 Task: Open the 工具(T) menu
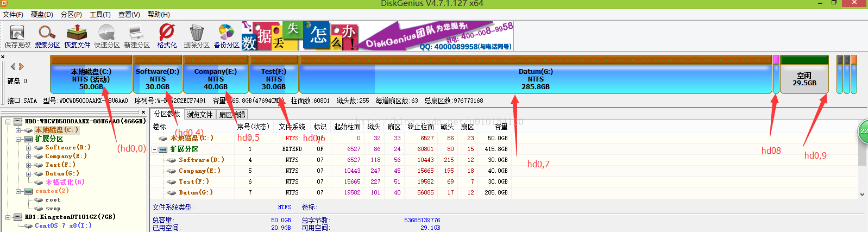pyautogui.click(x=100, y=15)
